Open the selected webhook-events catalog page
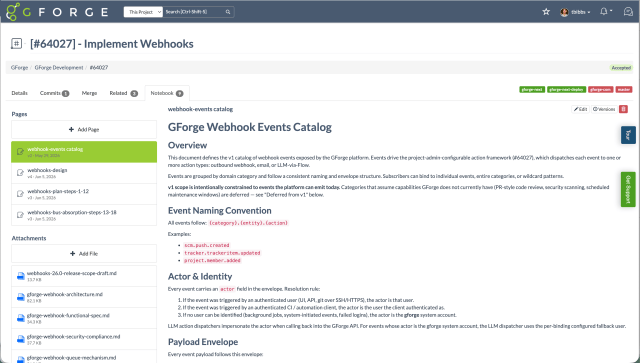Screen dimensions: 640x363 click(x=84, y=152)
